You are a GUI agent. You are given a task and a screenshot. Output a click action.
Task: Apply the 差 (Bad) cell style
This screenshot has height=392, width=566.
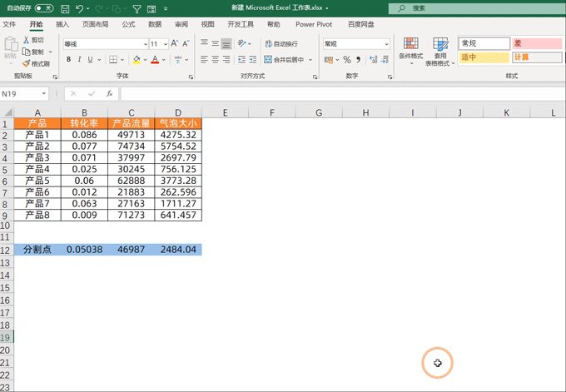click(536, 43)
